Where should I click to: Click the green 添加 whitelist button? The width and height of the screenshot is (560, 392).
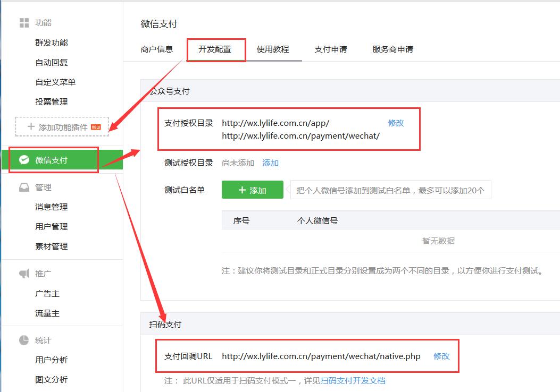(253, 190)
